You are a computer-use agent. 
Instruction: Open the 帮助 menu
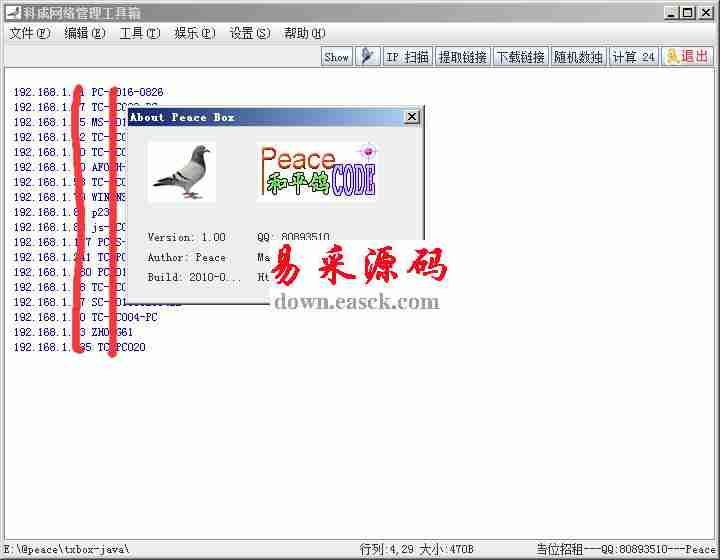304,33
